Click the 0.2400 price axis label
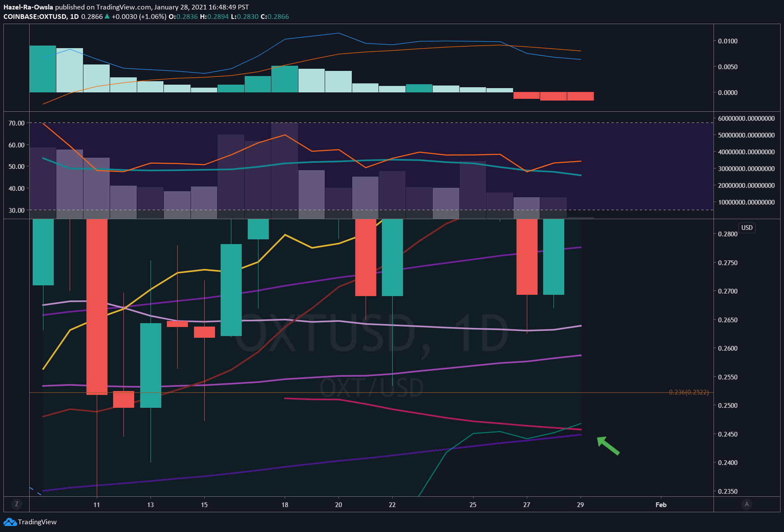This screenshot has height=532, width=784. (728, 462)
